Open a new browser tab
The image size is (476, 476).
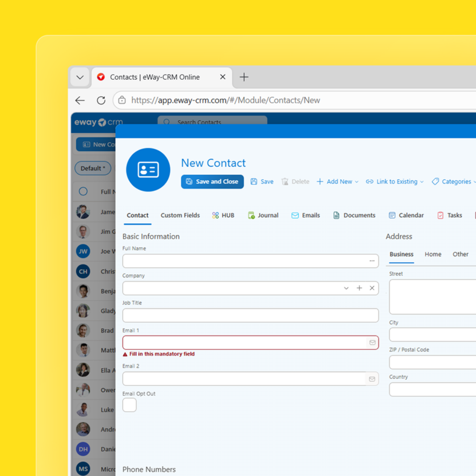(x=244, y=77)
